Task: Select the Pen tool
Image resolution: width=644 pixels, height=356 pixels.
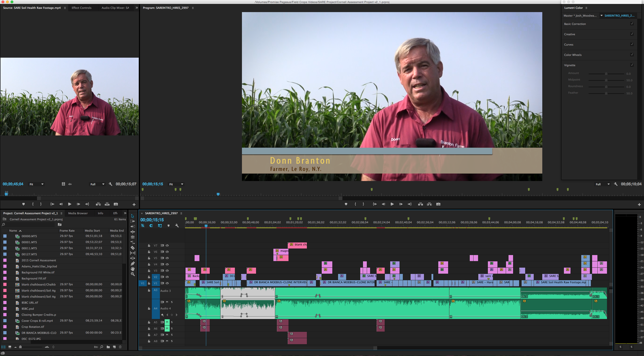Action: coord(132,264)
